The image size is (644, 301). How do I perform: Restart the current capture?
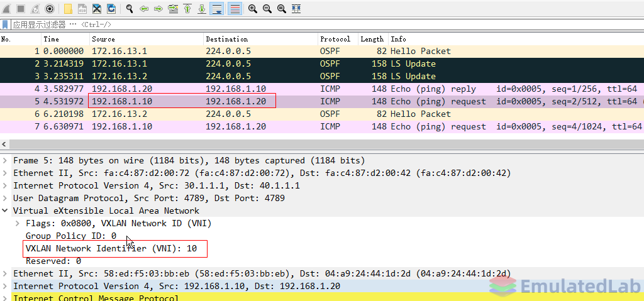coord(35,9)
